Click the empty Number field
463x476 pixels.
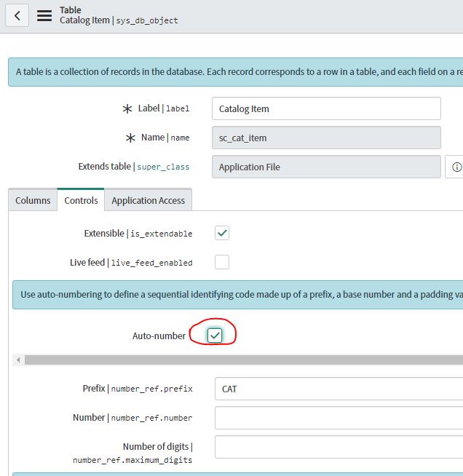pyautogui.click(x=339, y=418)
